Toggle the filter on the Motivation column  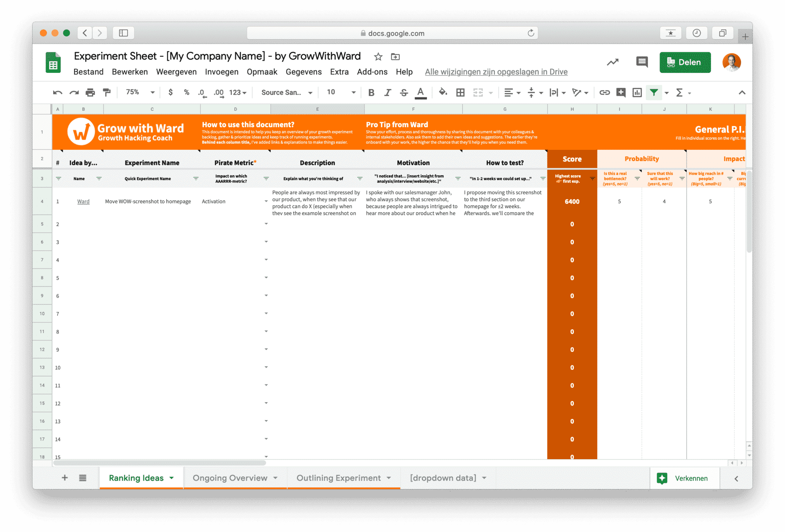click(458, 179)
